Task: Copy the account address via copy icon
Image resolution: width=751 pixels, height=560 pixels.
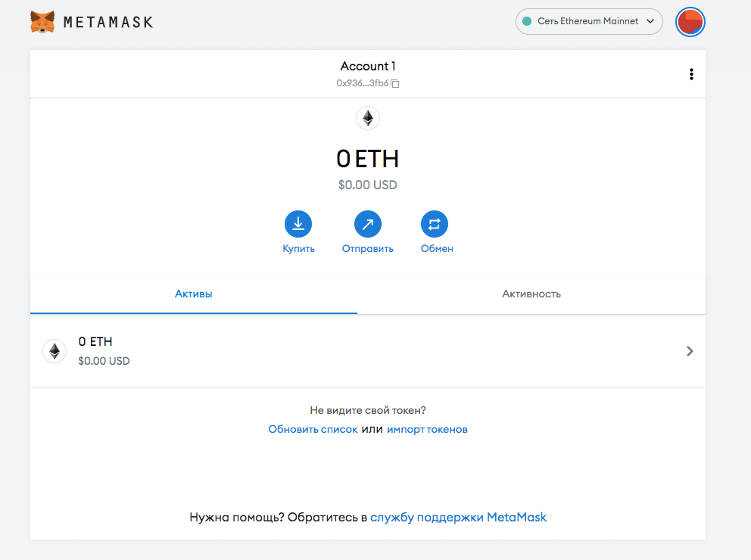Action: tap(395, 83)
